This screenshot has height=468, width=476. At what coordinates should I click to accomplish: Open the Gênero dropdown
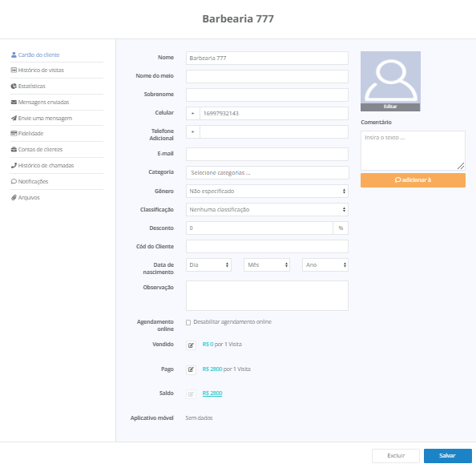pos(267,192)
